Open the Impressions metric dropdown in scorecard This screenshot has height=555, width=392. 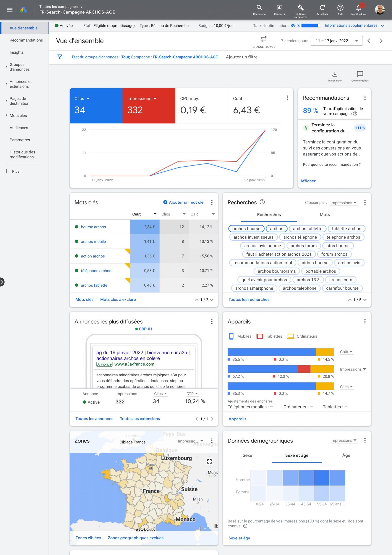tap(142, 98)
